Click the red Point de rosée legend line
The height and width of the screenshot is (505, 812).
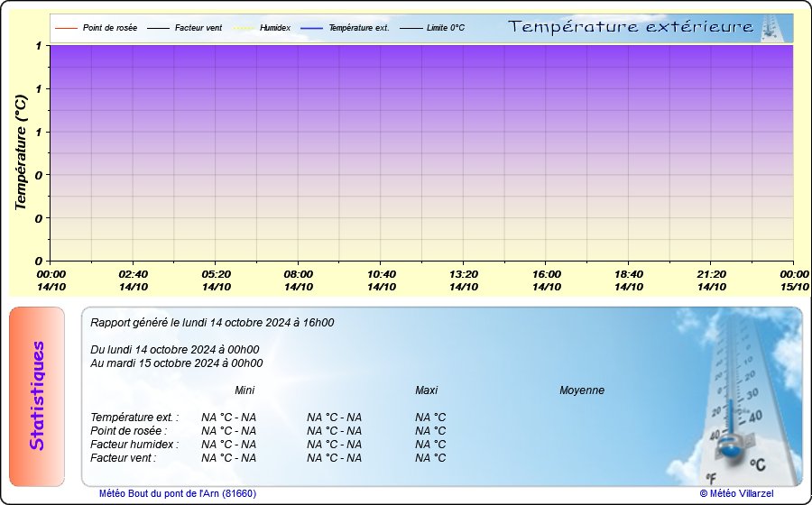coord(66,28)
